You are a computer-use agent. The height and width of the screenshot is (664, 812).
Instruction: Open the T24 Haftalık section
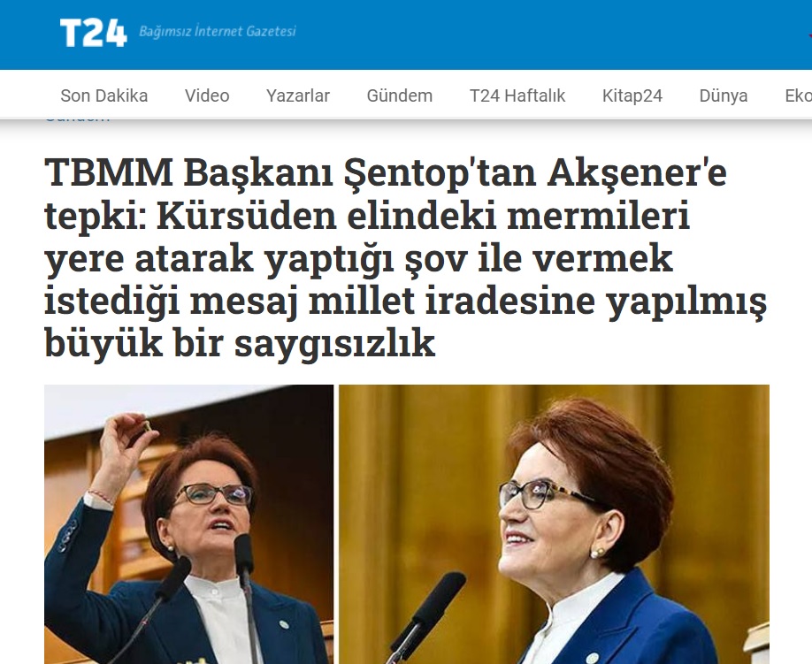tap(517, 95)
